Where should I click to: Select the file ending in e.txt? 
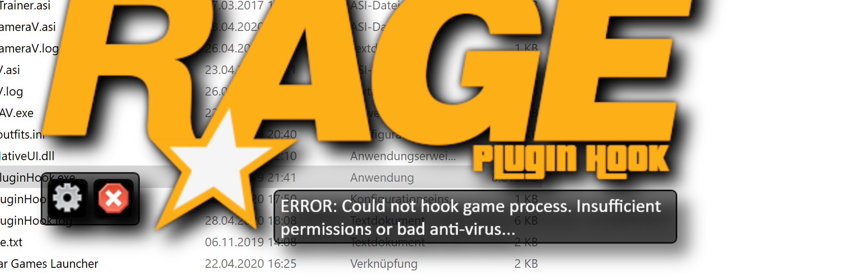(11, 242)
